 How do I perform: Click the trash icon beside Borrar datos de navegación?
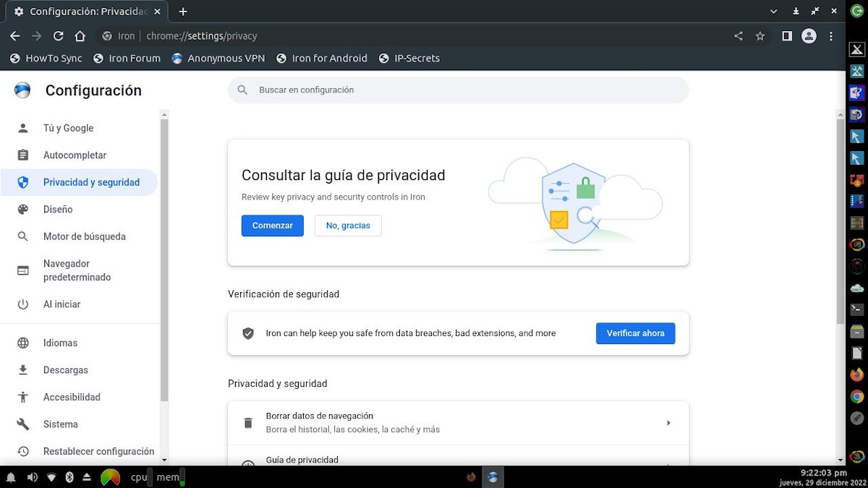pos(248,422)
